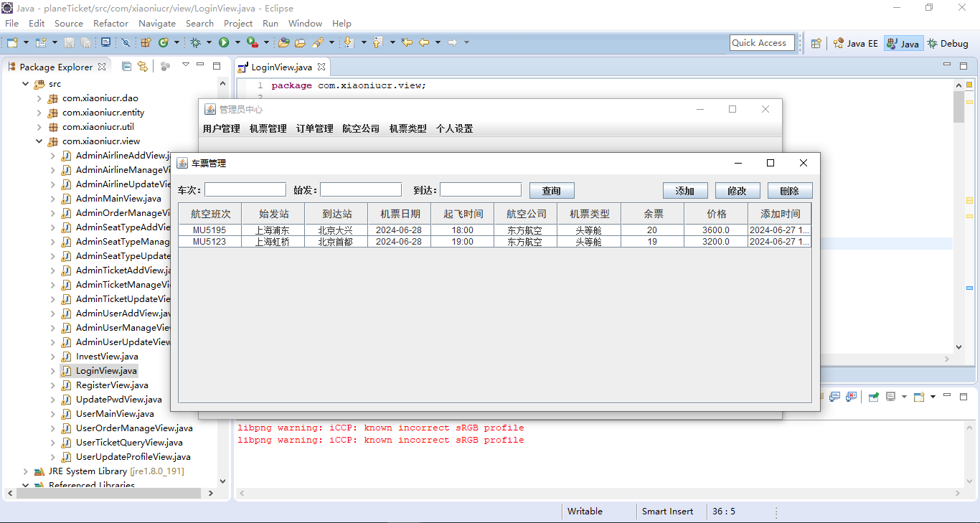Open the File menu
Viewport: 980px width, 523px height.
click(x=11, y=23)
